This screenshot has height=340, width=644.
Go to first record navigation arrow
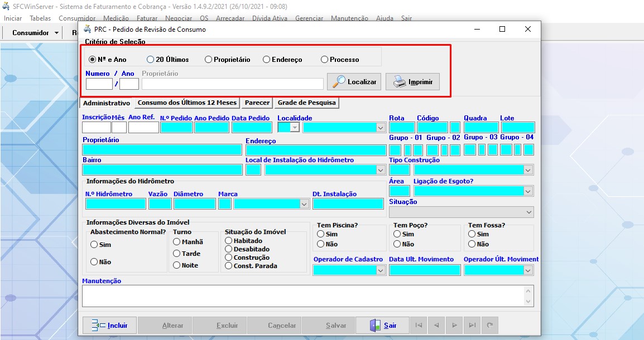[x=419, y=326]
